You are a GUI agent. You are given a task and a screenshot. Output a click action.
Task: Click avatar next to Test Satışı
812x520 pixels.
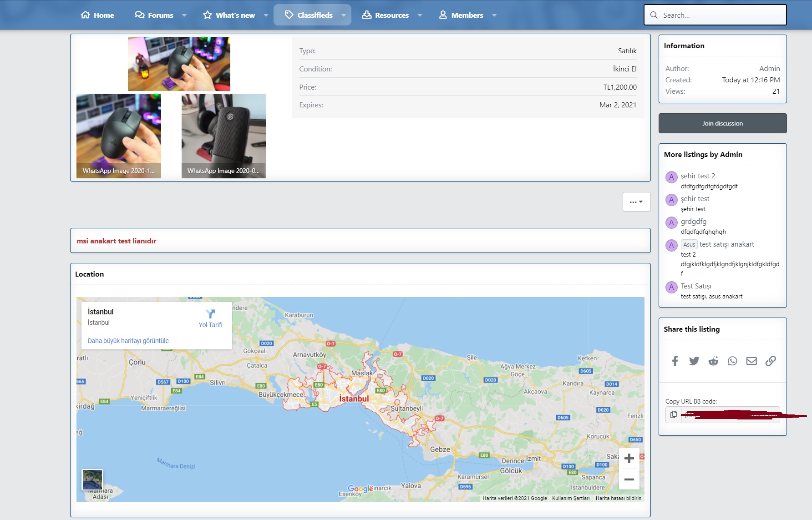671,287
